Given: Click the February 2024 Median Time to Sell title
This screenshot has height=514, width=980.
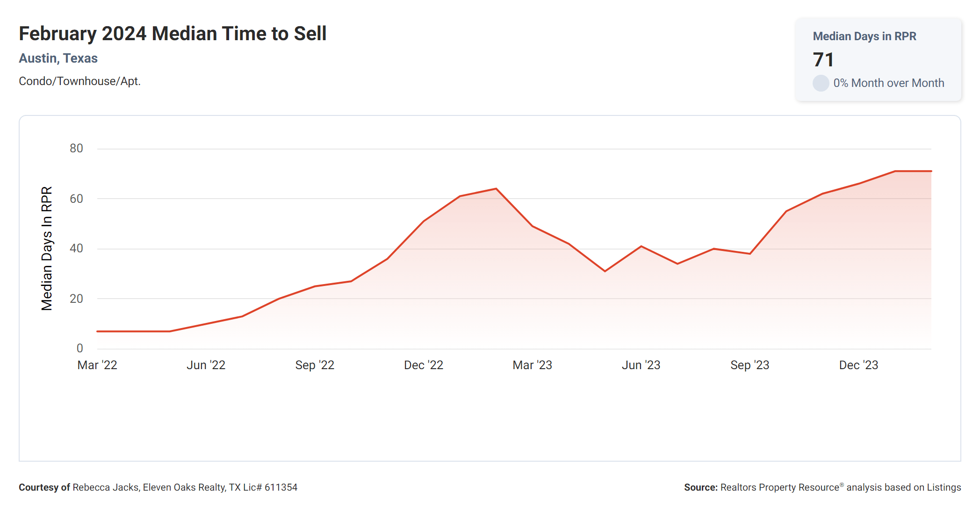Looking at the screenshot, I should [173, 34].
